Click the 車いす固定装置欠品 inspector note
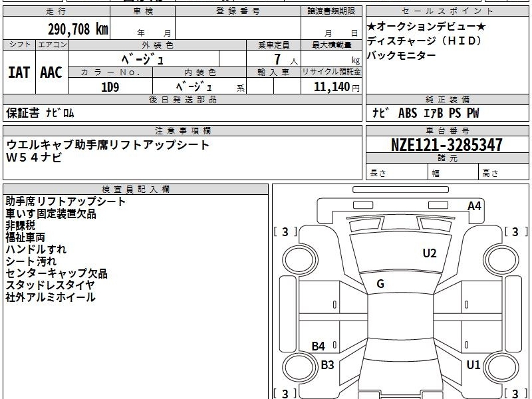Viewport: 532px width, 399px height. [51, 213]
